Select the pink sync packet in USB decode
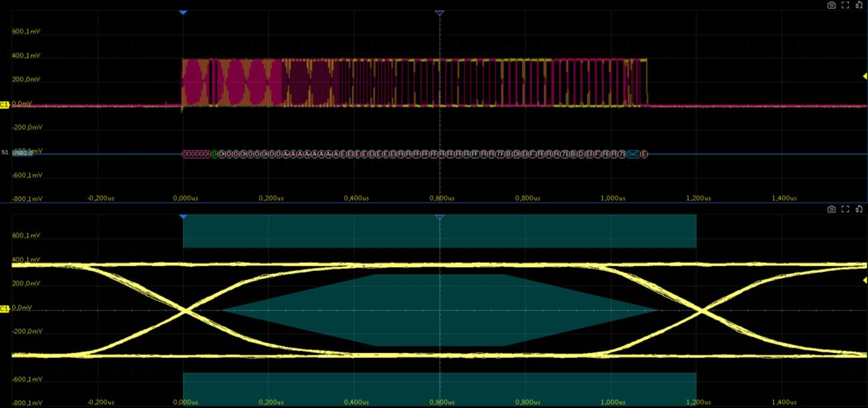This screenshot has width=868, height=408. (x=196, y=154)
